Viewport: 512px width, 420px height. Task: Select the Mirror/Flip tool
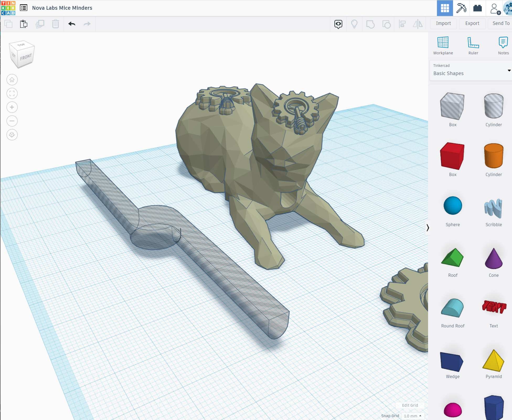[418, 24]
